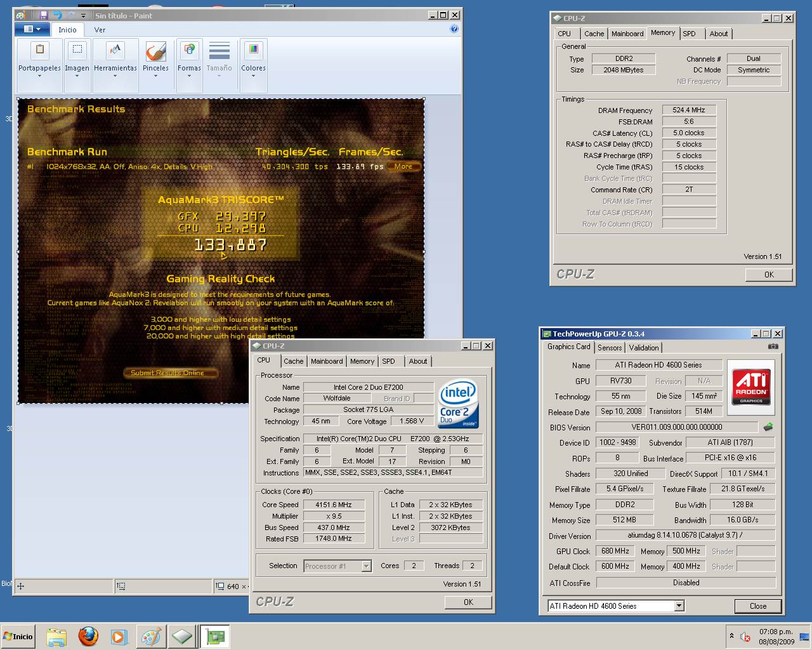Screen dimensions: 812x650
Task: Click the Save icon in Paint's title bar
Action: (43, 15)
